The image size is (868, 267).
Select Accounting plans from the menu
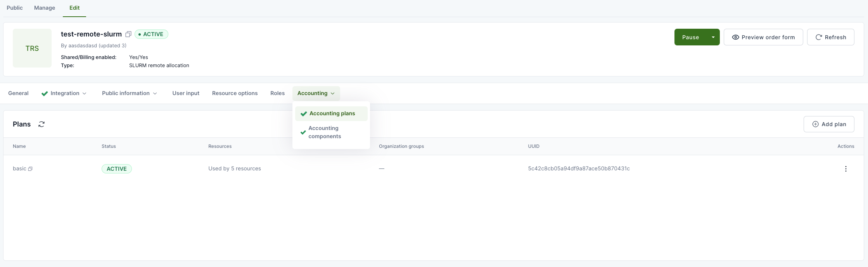(x=332, y=114)
